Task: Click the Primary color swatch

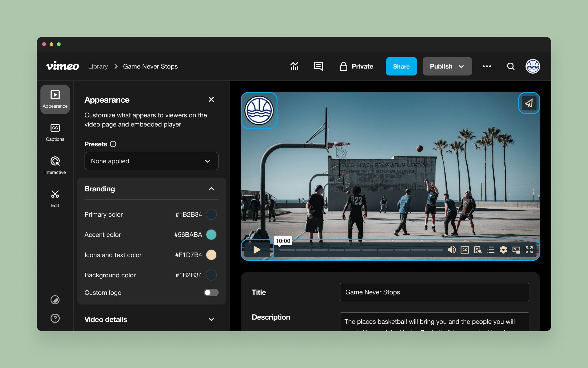Action: [x=211, y=214]
